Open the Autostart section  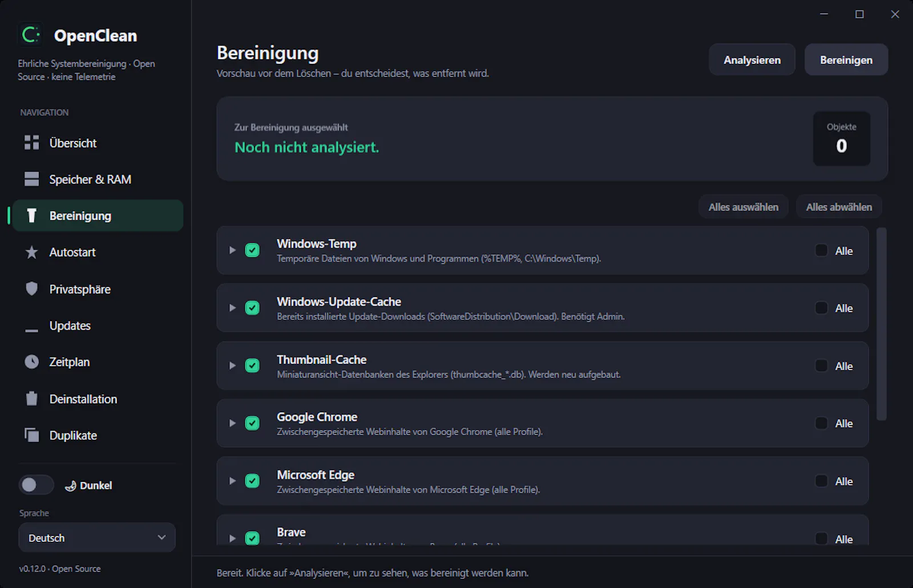click(x=98, y=252)
